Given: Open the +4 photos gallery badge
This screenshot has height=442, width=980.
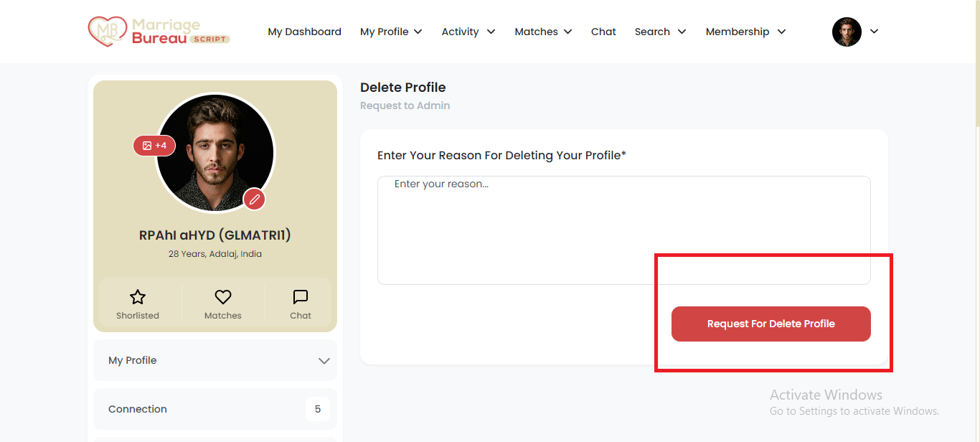Looking at the screenshot, I should 154,146.
